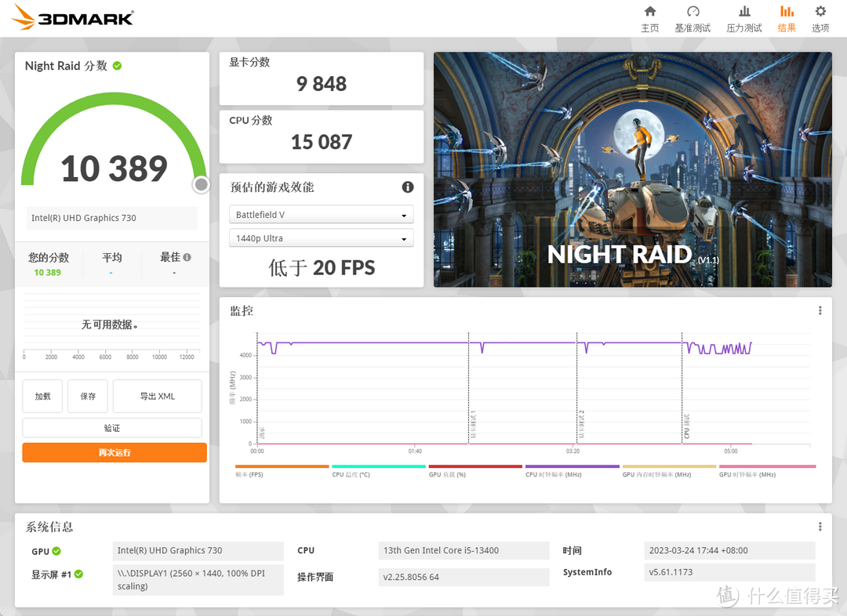Image resolution: width=847 pixels, height=616 pixels.
Task: Click the green valid-score checkmark beside Night Raid 分数
Action: pyautogui.click(x=117, y=66)
